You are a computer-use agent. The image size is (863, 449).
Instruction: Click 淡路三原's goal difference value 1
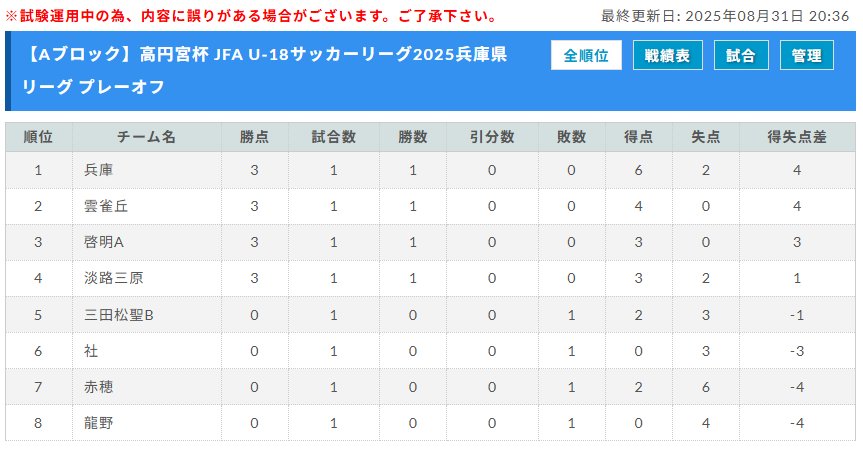(x=797, y=278)
